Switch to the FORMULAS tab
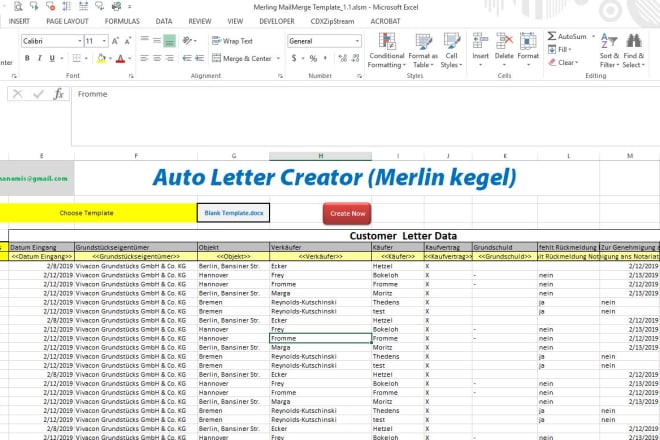Screen dimensions: 660x440 point(122,21)
